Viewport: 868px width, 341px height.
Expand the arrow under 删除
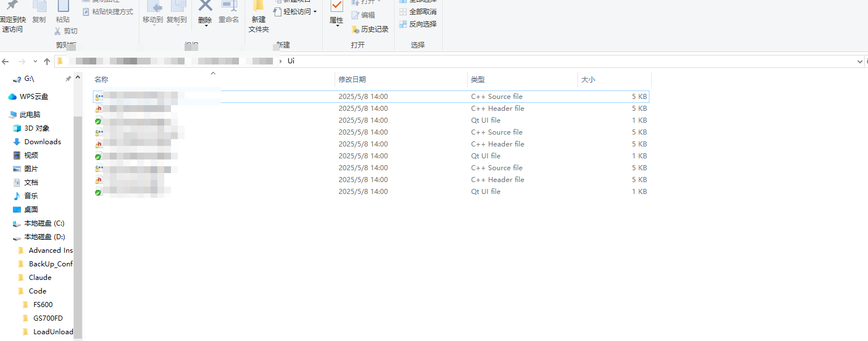[206, 26]
